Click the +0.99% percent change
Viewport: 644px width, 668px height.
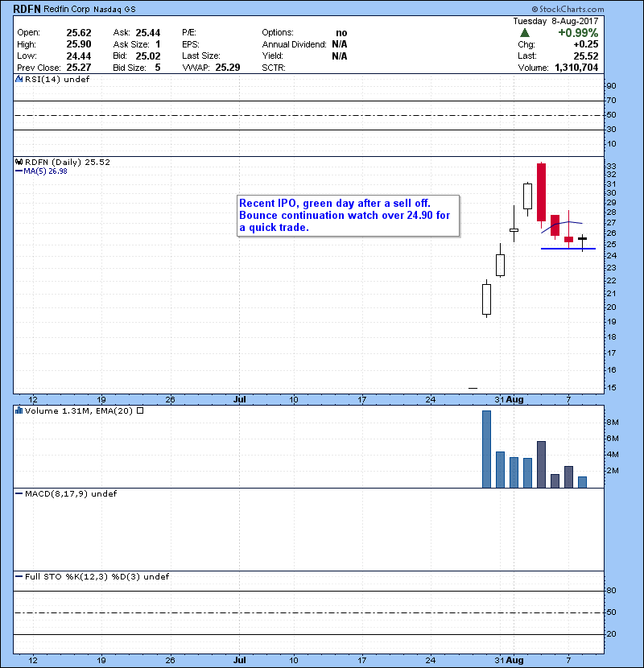click(x=578, y=33)
